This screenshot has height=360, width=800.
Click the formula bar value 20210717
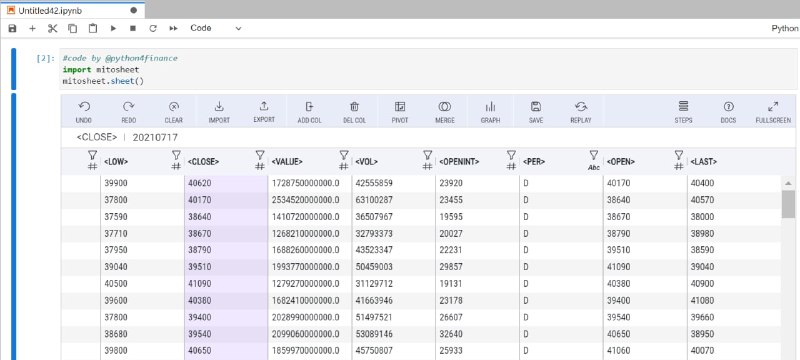(x=155, y=137)
